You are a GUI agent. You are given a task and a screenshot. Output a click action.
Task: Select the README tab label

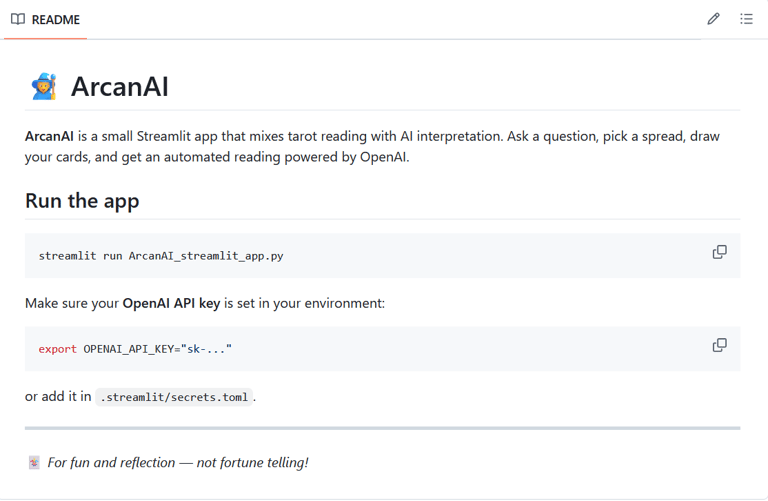[x=56, y=19]
